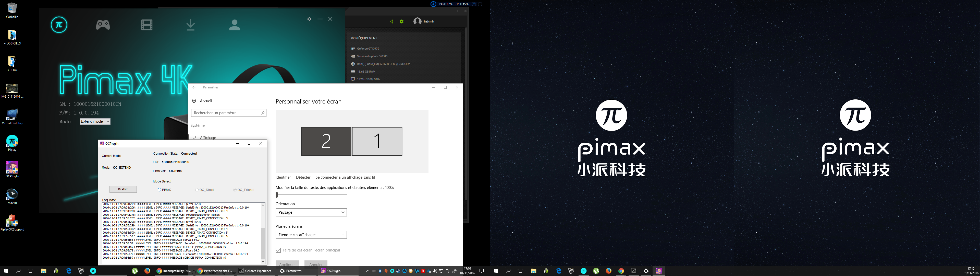Select the + LOGICIELS desktop shortcut
Viewport: 980px width, 276px height.
[x=12, y=37]
